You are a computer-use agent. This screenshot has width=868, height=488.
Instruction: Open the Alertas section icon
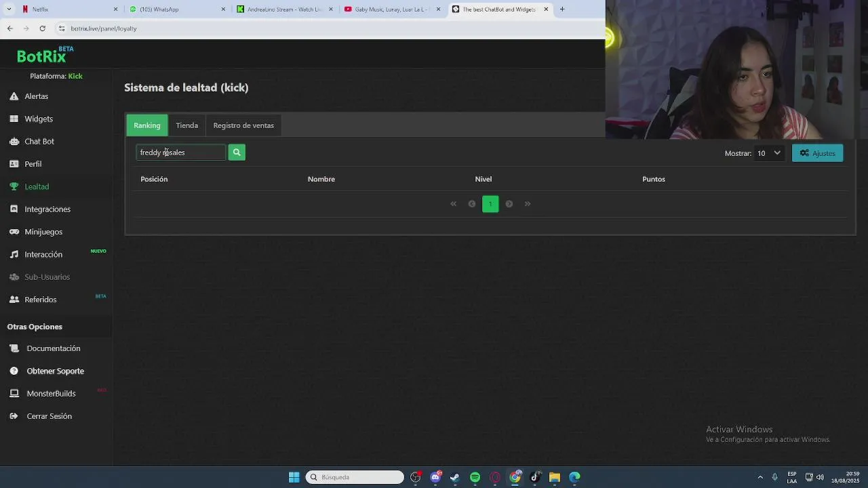point(14,96)
